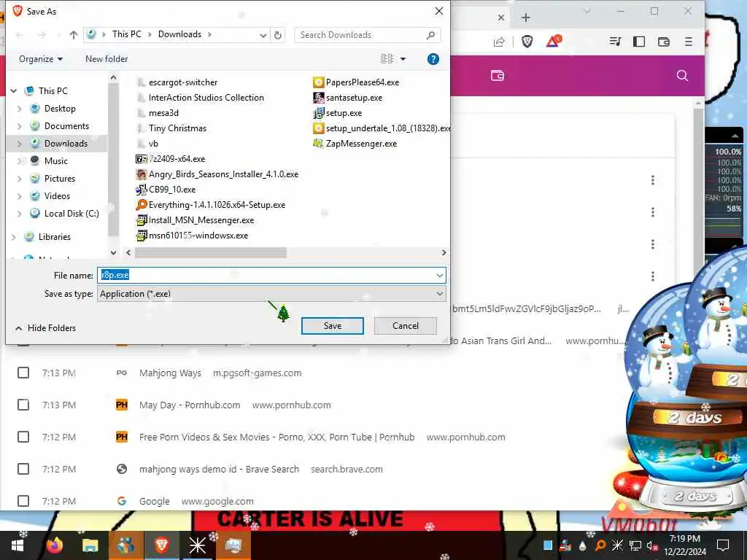Select the PapersPlease64.exe file
The image size is (747, 560).
click(356, 82)
